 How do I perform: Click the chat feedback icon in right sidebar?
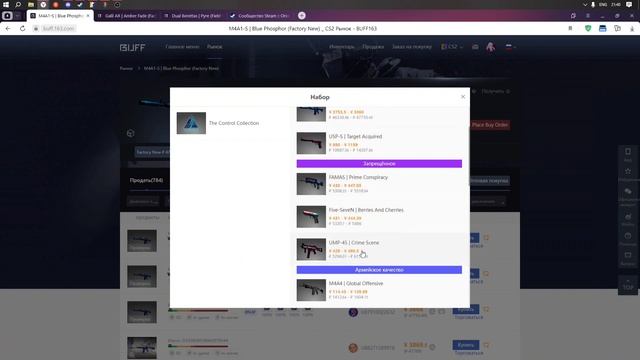coord(628,191)
